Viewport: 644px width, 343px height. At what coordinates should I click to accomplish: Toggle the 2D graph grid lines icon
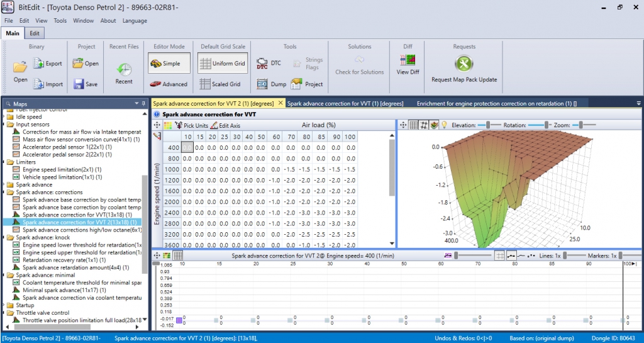[499, 256]
